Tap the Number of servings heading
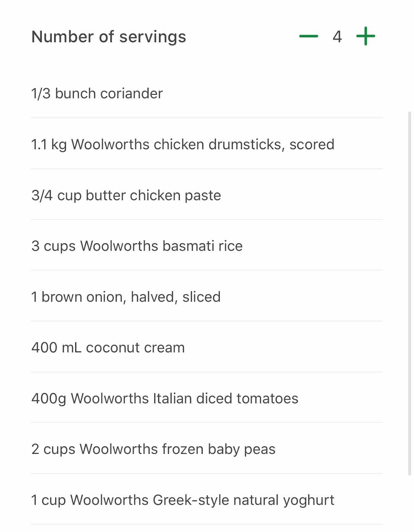This screenshot has height=532, width=414. coord(109,37)
